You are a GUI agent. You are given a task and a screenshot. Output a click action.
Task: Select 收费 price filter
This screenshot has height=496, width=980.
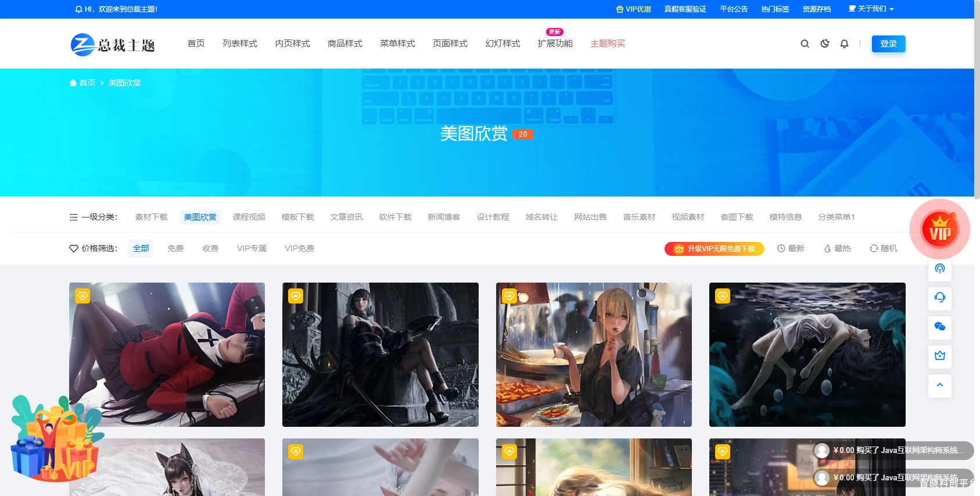pyautogui.click(x=210, y=248)
